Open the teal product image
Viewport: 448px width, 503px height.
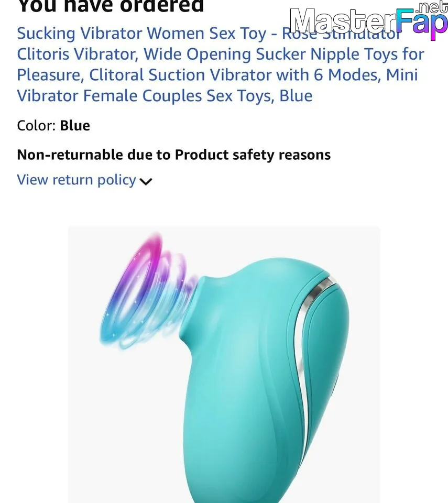coord(224,365)
